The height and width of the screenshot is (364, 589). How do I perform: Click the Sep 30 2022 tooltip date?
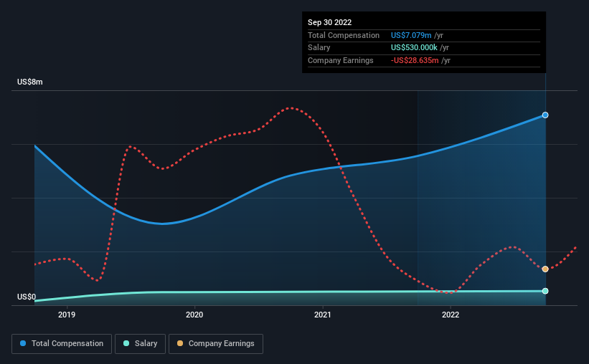[329, 22]
